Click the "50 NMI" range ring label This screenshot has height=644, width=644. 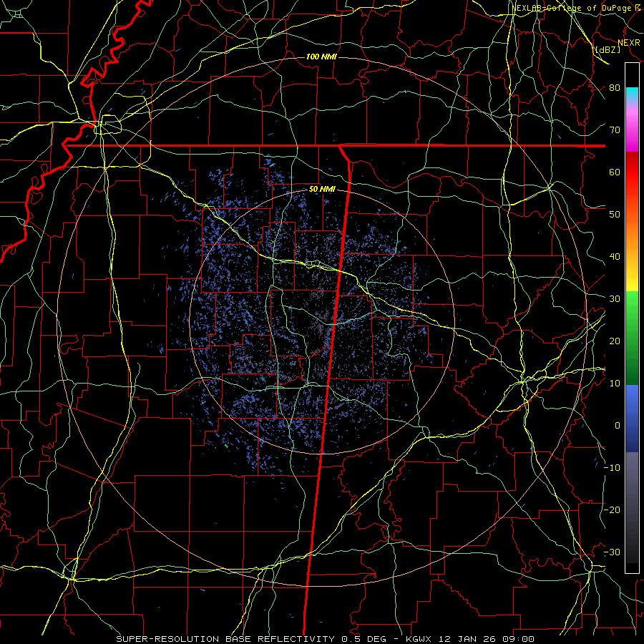click(x=322, y=190)
